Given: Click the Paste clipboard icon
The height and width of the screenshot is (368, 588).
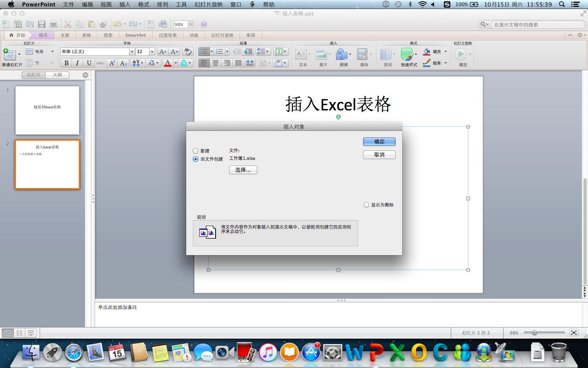Looking at the screenshot, I should (91, 24).
